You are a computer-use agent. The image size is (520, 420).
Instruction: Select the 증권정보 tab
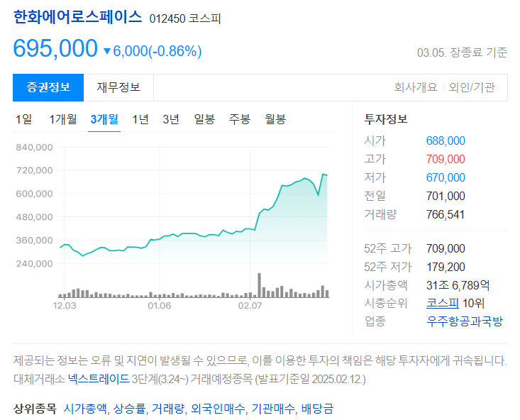[48, 87]
